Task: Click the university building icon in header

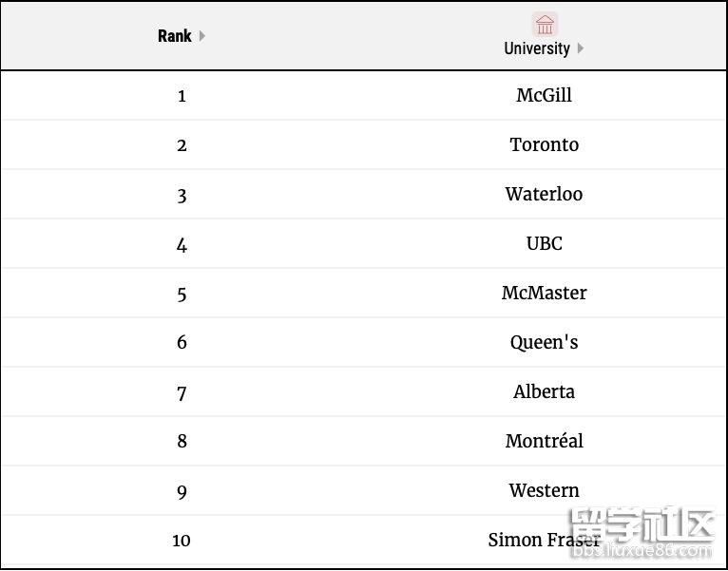Action: coord(545,24)
